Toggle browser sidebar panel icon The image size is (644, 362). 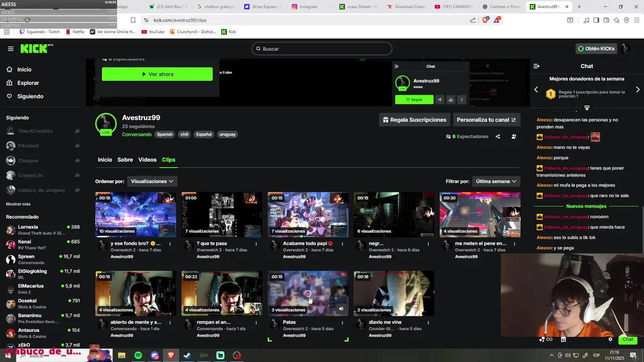(x=596, y=20)
